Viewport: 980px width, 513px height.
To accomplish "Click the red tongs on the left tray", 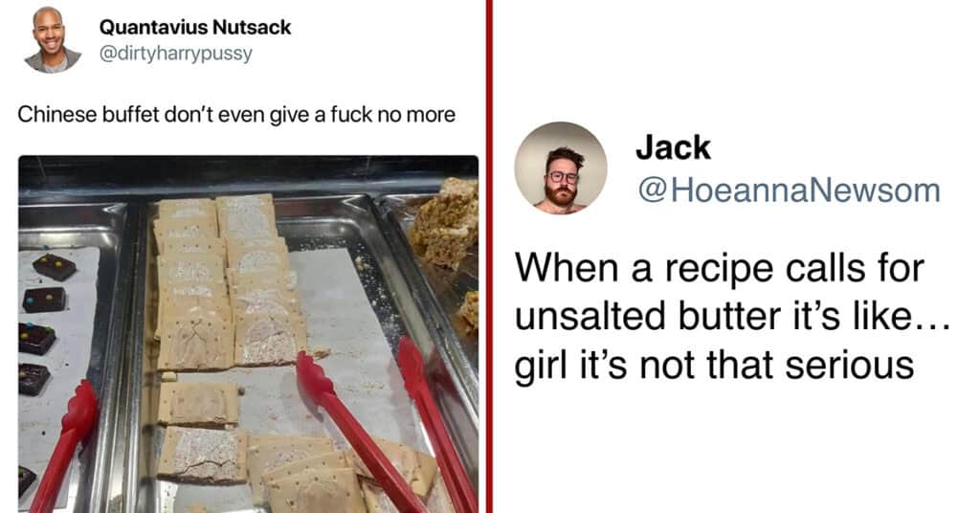I will [64, 445].
